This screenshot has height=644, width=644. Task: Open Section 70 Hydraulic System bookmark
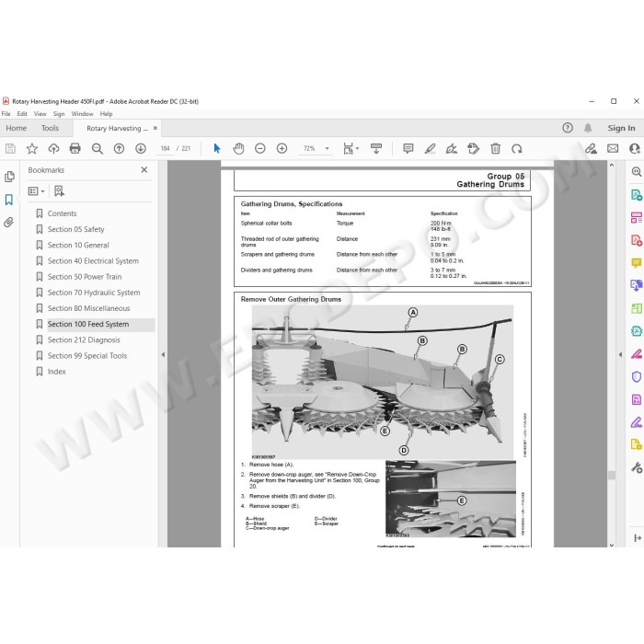pos(94,293)
